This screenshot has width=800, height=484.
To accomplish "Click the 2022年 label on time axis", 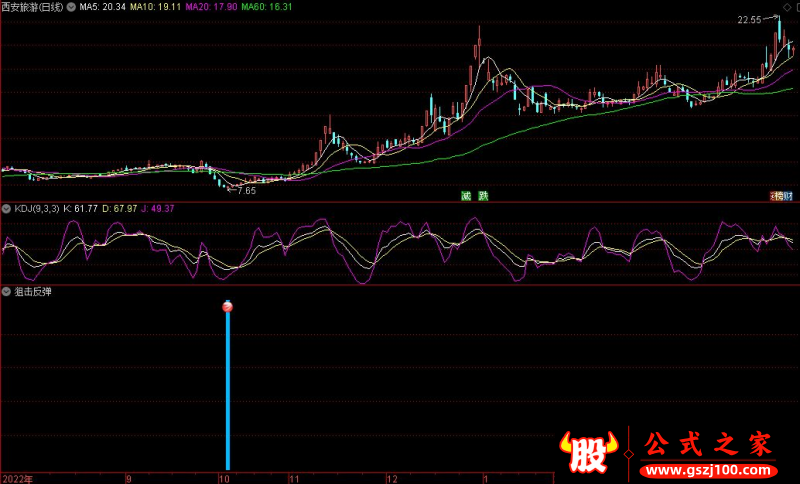I will (18, 478).
